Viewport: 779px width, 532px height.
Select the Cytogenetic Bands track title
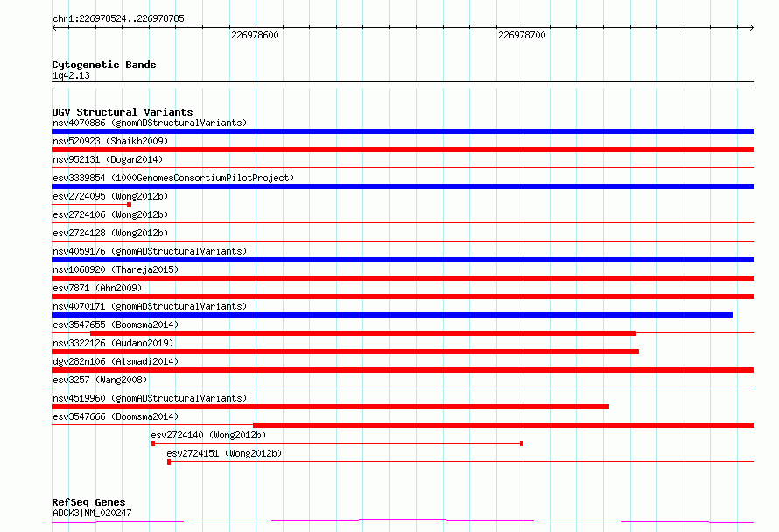[x=104, y=65]
